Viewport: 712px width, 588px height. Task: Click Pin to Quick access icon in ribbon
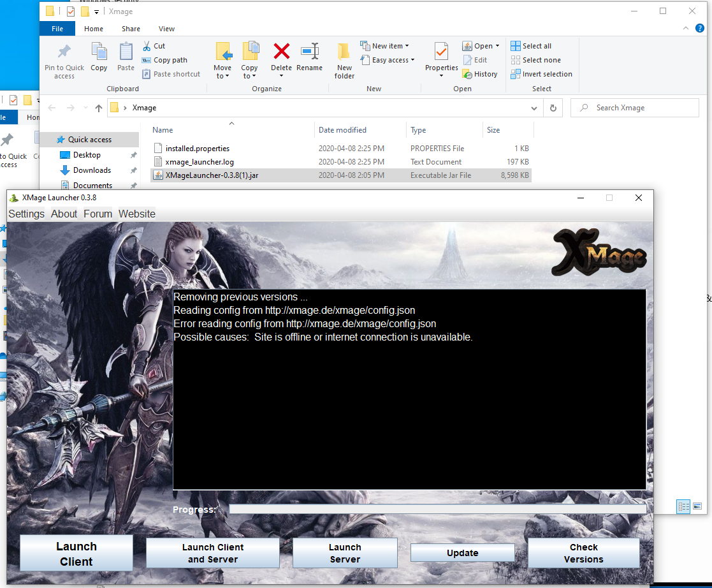pos(64,61)
